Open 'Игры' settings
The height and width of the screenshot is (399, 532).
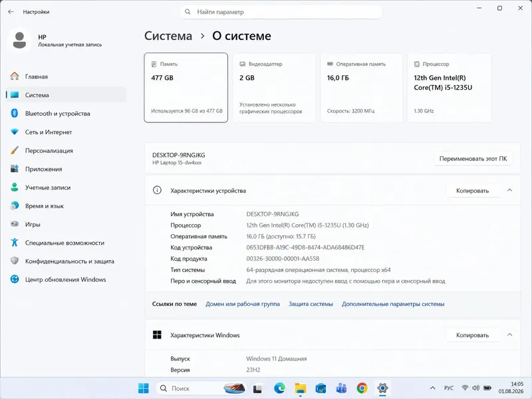pyautogui.click(x=66, y=224)
